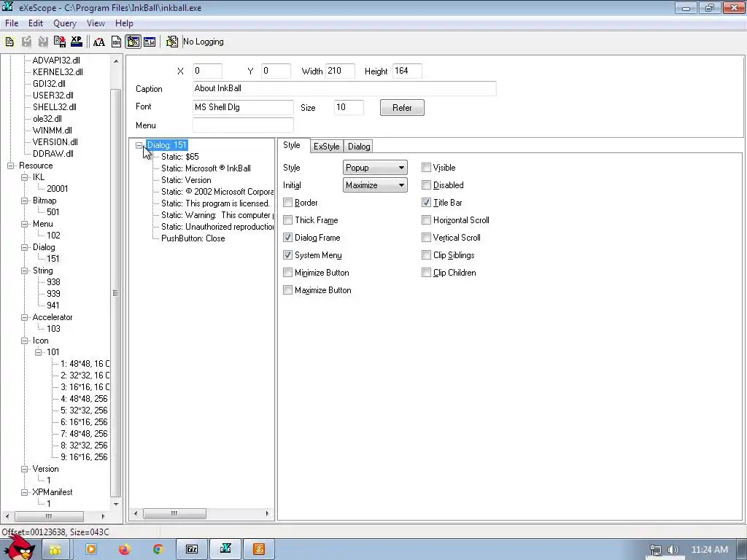Click the dialog tree horizontal scrollbar thumb

pos(175,513)
